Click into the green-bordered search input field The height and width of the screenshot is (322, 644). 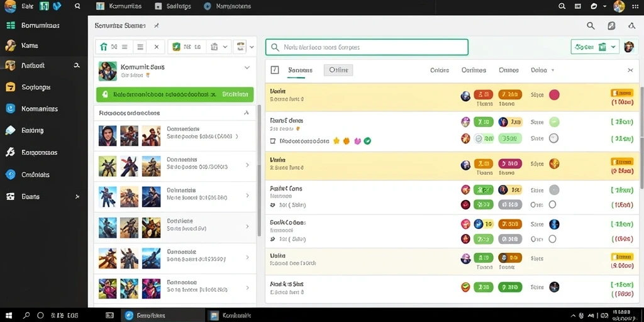tap(367, 47)
